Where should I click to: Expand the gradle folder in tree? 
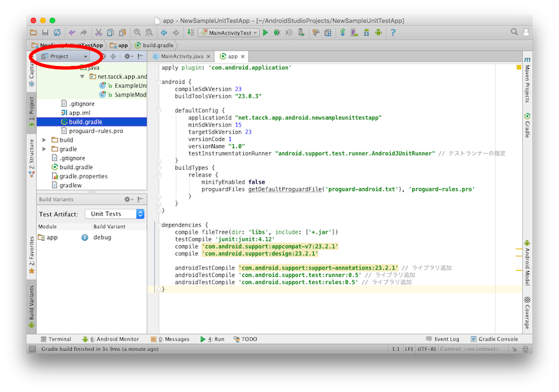(44, 149)
